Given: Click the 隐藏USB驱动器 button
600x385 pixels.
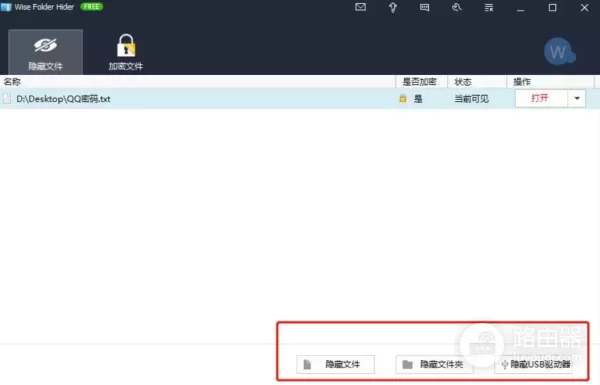Looking at the screenshot, I should coord(534,364).
